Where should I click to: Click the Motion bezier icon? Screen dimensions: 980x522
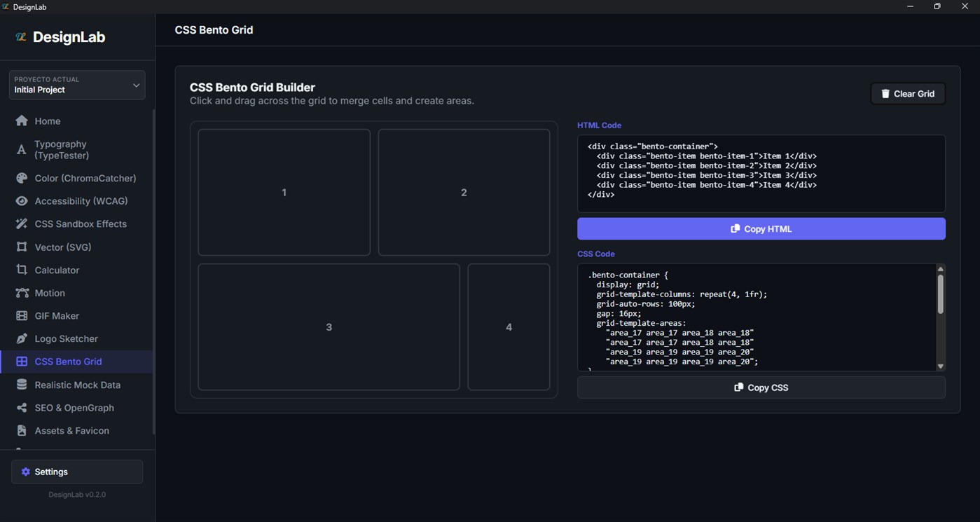pos(22,293)
